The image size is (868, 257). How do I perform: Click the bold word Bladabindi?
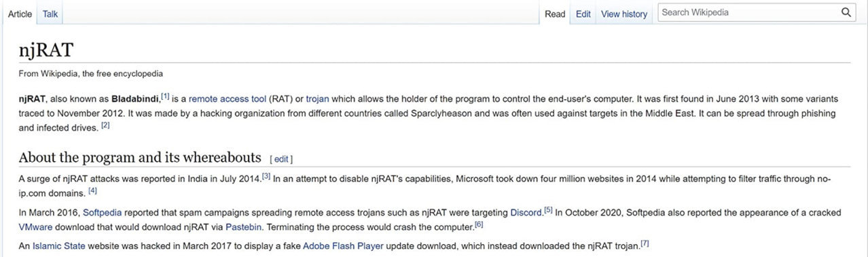[x=135, y=99]
